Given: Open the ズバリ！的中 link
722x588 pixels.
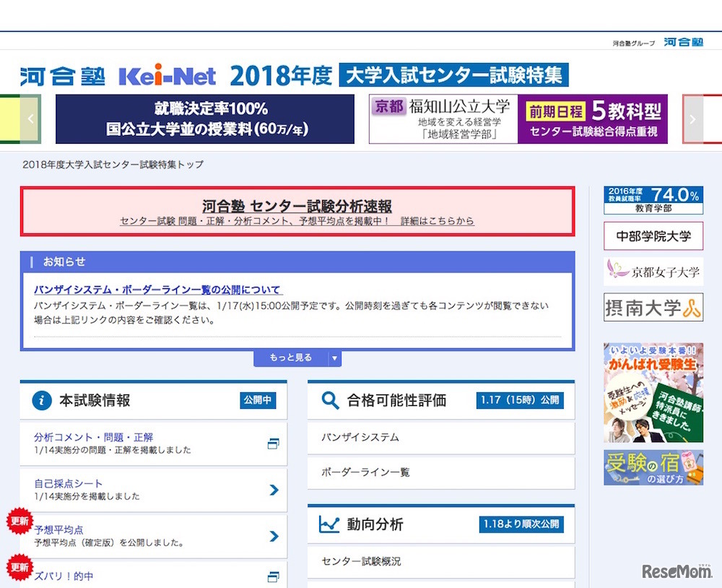Looking at the screenshot, I should pyautogui.click(x=64, y=576).
